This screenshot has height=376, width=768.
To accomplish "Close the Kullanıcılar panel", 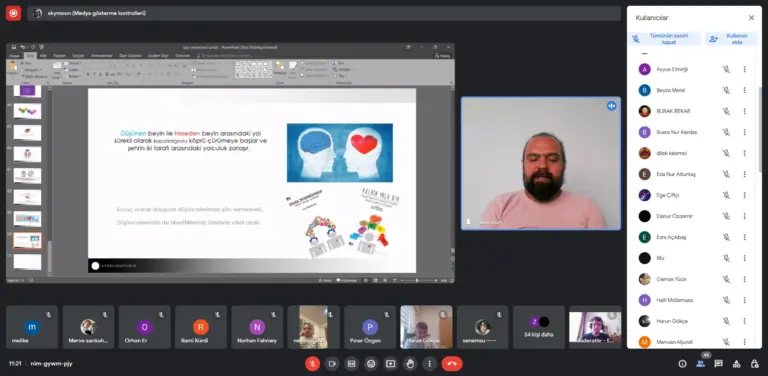I will click(751, 18).
